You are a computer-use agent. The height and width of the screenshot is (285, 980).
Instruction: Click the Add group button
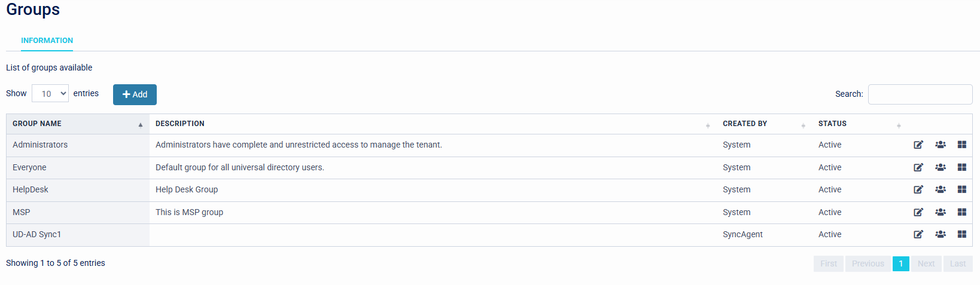point(135,94)
